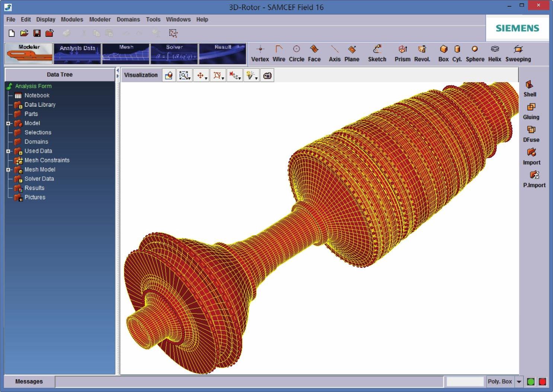Open the Poly. Box selection dropdown

click(519, 382)
